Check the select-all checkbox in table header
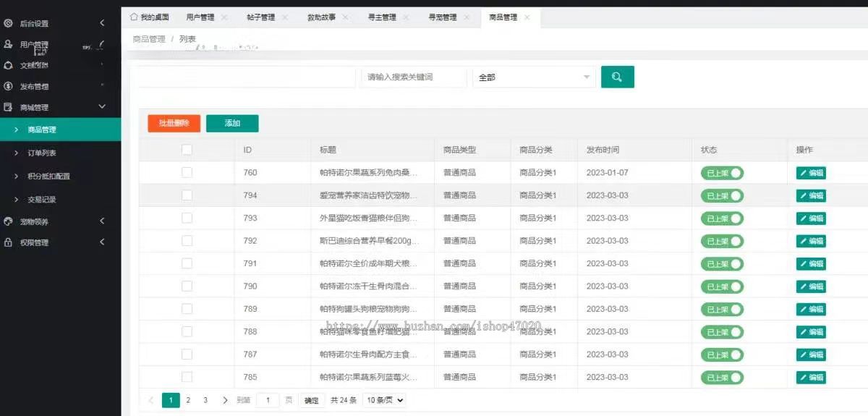The height and width of the screenshot is (416, 868). [x=187, y=150]
